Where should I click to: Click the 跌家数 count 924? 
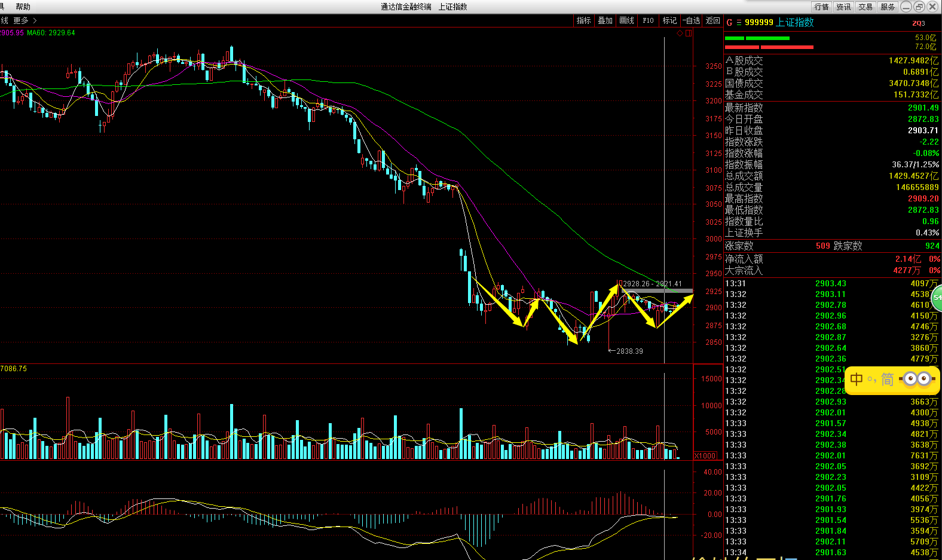(x=932, y=246)
